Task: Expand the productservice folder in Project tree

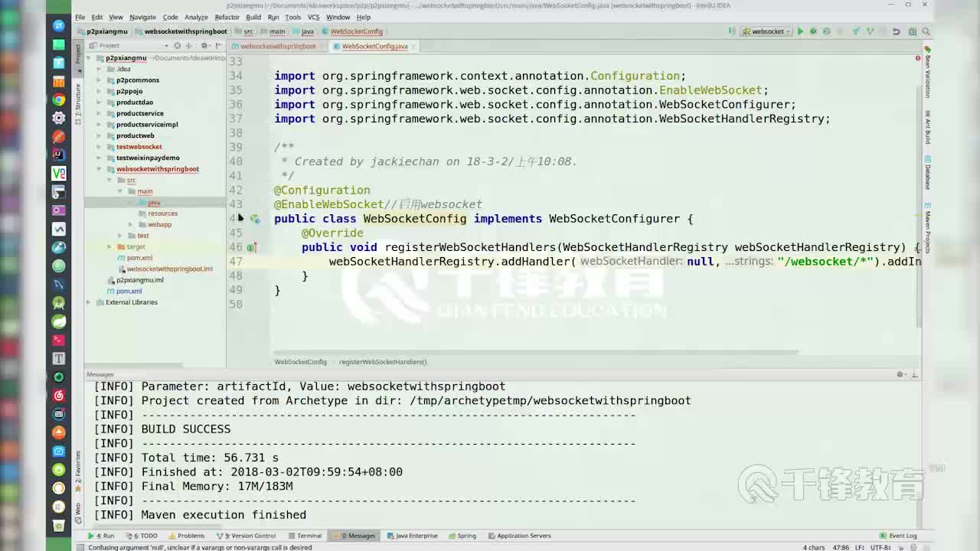Action: [x=100, y=113]
